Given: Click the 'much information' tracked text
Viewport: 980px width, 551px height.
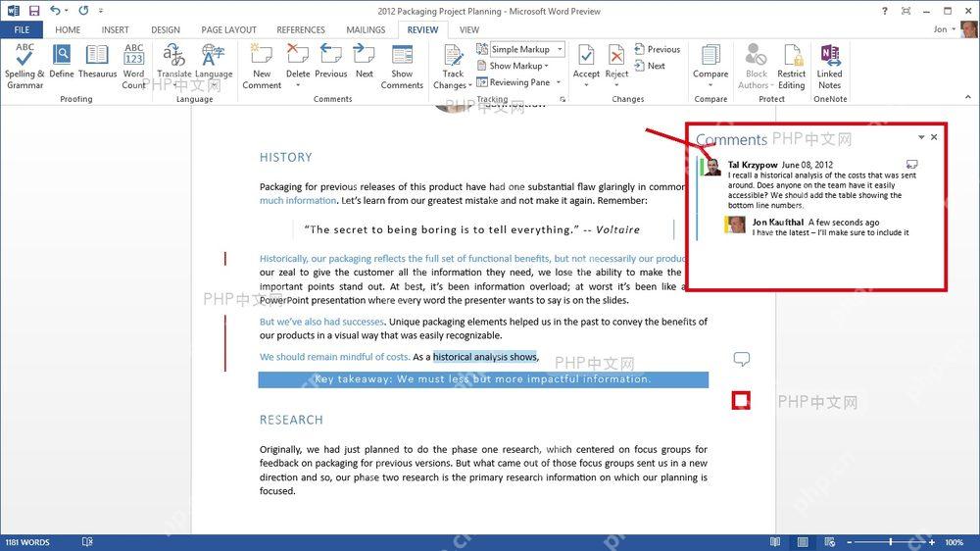Looking at the screenshot, I should pos(298,201).
